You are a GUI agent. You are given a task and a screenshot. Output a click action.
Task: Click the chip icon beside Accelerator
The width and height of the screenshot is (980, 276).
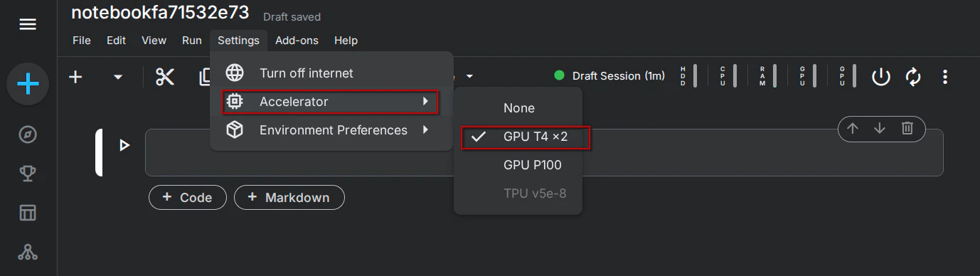[235, 102]
